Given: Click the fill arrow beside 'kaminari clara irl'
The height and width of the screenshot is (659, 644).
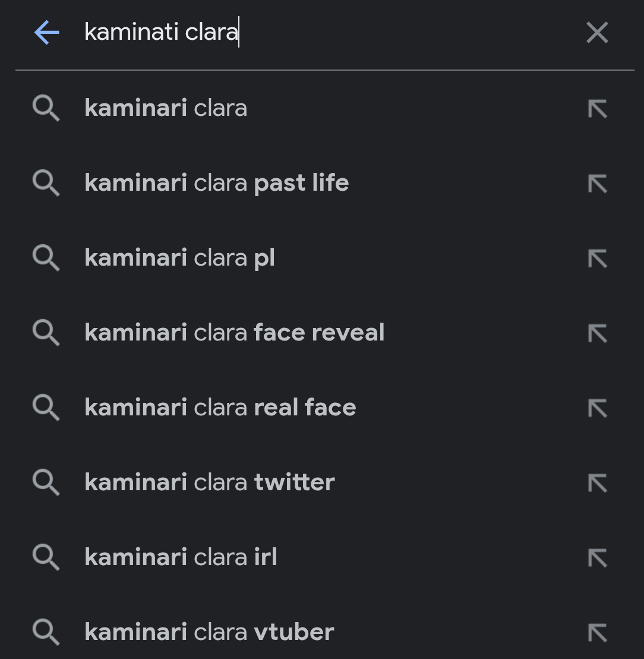Looking at the screenshot, I should (x=597, y=557).
